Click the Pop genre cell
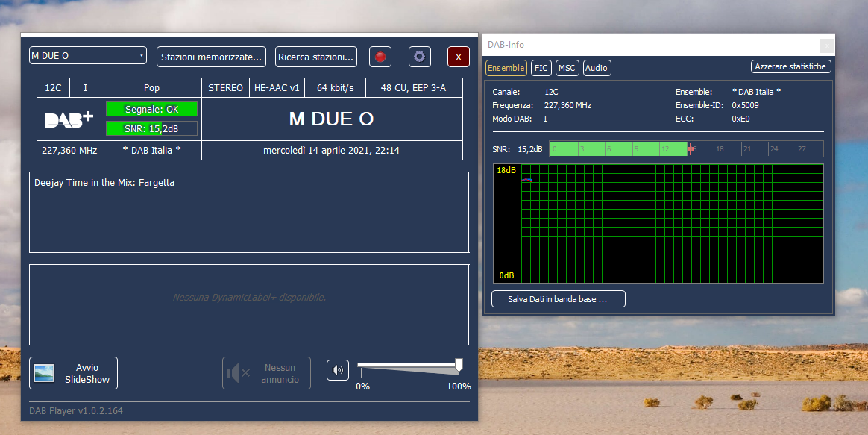 151,87
